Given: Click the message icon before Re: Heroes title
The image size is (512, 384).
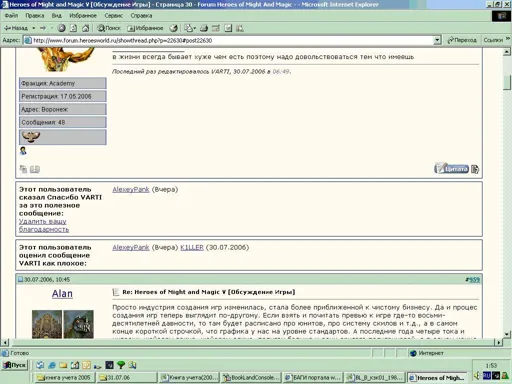Looking at the screenshot, I should pyautogui.click(x=115, y=292).
